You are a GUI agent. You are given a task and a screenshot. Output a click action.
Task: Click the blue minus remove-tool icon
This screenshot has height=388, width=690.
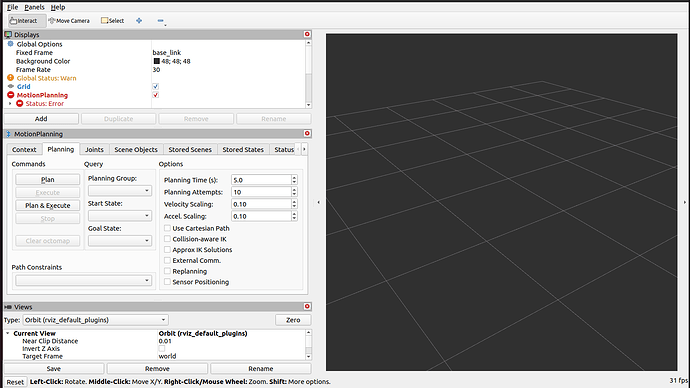point(160,21)
